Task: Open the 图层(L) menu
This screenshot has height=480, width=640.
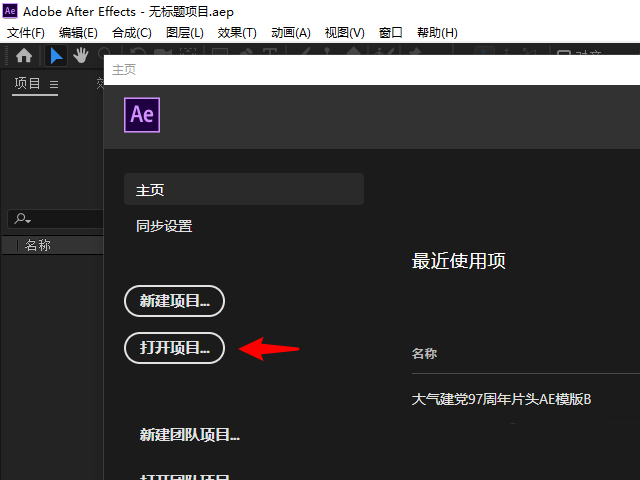Action: [x=185, y=33]
